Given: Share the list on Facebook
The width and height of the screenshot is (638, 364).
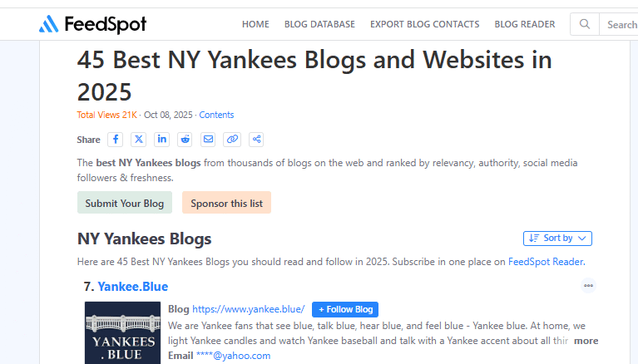Looking at the screenshot, I should [116, 140].
